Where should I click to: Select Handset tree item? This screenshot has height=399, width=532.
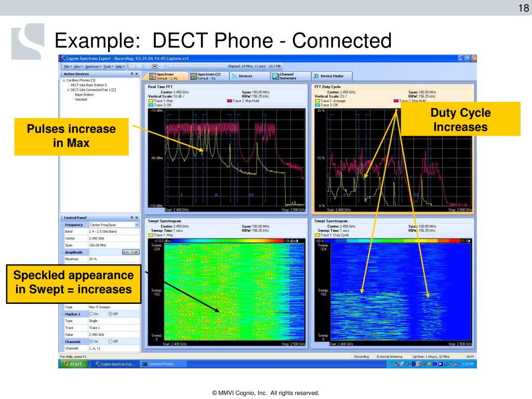(x=81, y=99)
